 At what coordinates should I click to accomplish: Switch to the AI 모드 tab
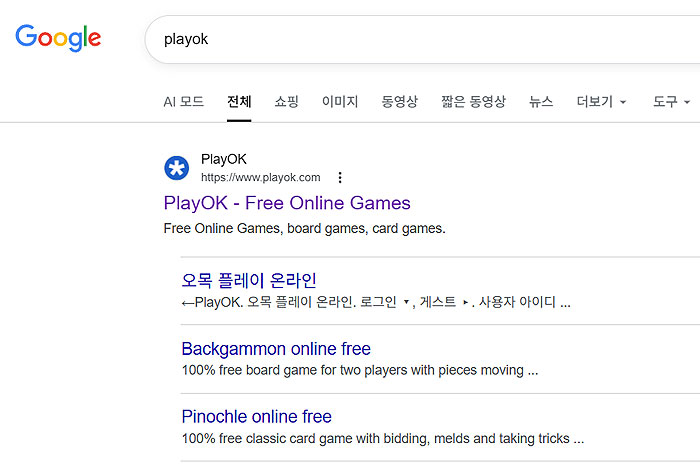coord(183,102)
